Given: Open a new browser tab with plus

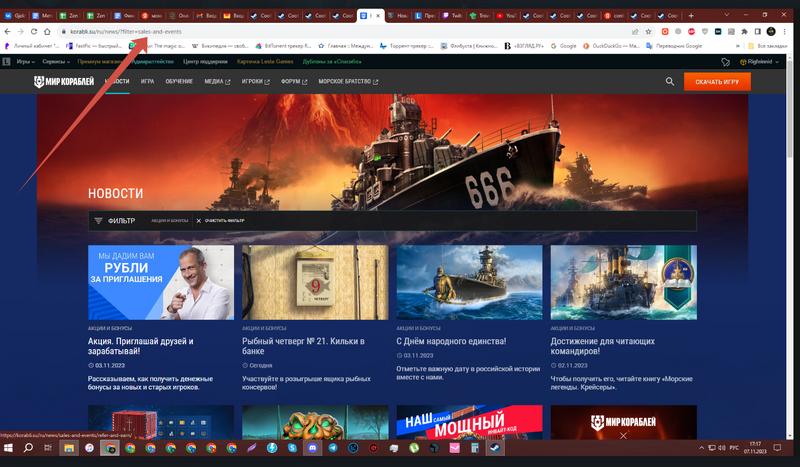Looking at the screenshot, I should (x=691, y=15).
